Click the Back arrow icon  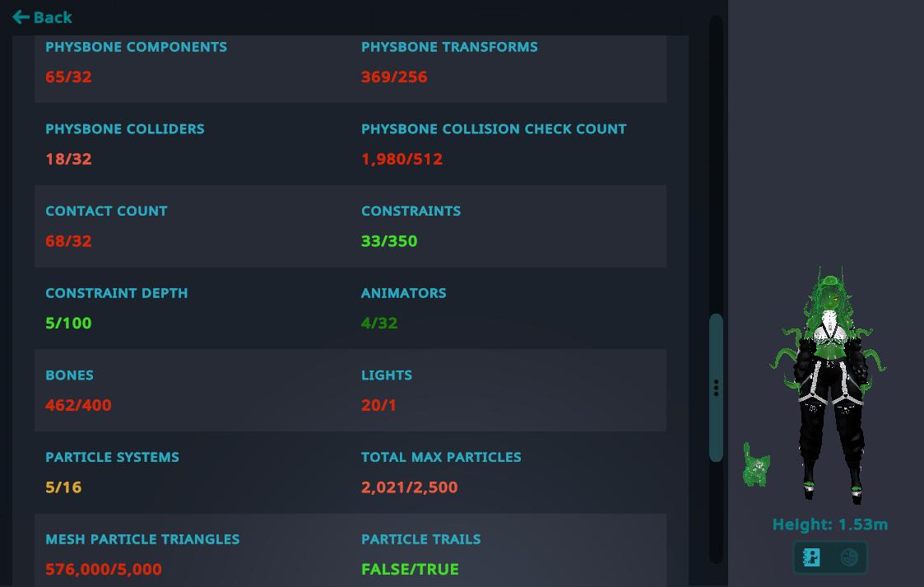21,17
